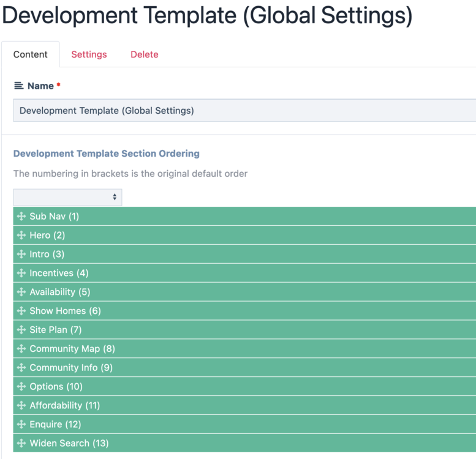Click the move handle for Availability
Viewport: 476px width, 459px height.
[x=21, y=292]
